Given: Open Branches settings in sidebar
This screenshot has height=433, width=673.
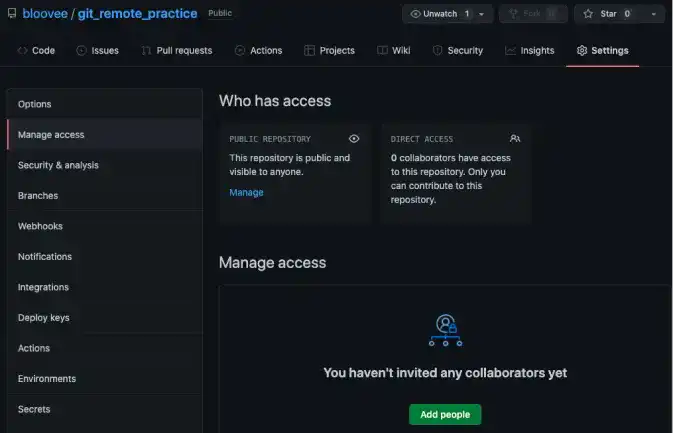Looking at the screenshot, I should coord(105,195).
